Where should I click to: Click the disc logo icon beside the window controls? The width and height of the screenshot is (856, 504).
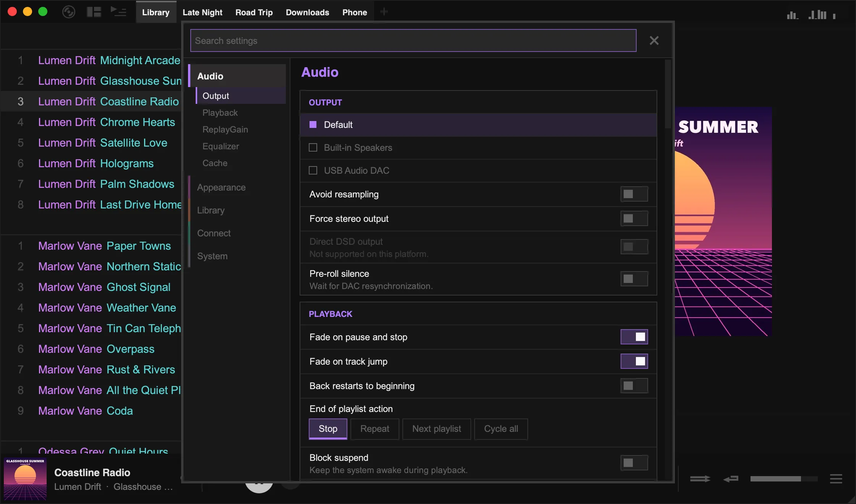tap(69, 12)
